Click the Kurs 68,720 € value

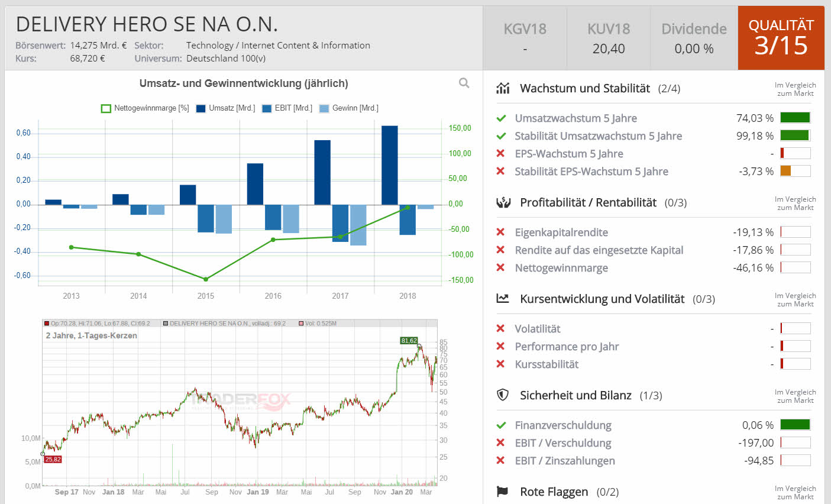(88, 59)
